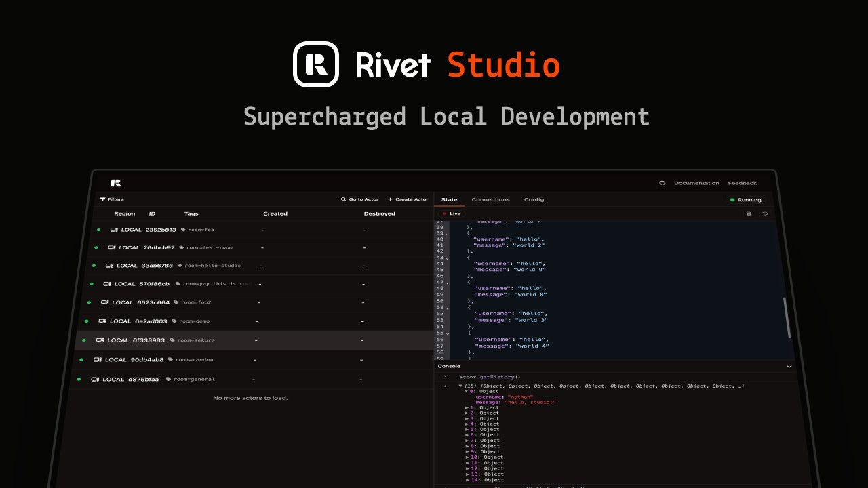Click the tag icon beside room=test-room
Image resolution: width=868 pixels, height=488 pixels.
click(181, 247)
